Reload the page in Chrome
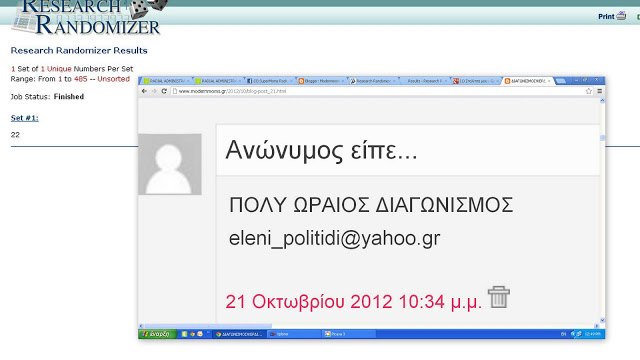This screenshot has width=640, height=360. click(164, 91)
